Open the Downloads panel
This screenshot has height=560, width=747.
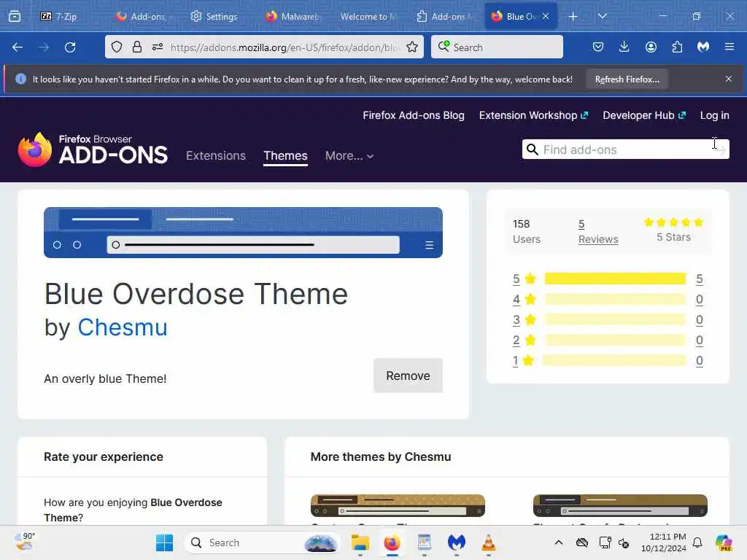point(624,47)
